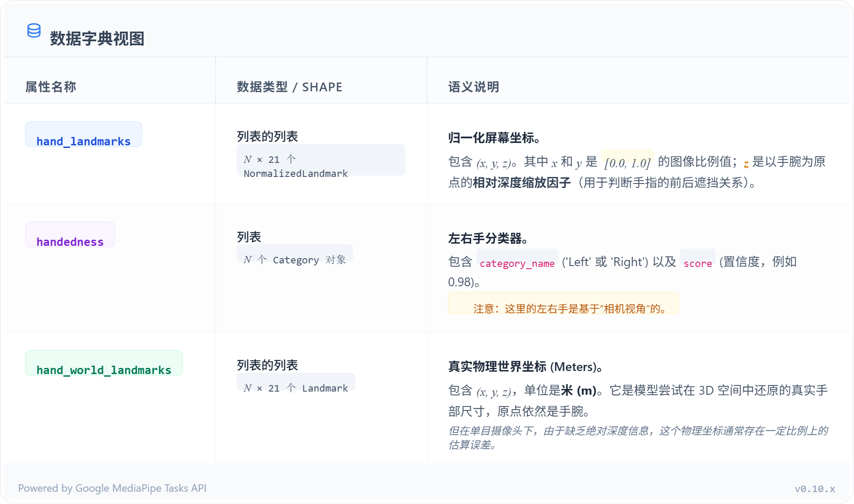Click the 左右手分类器 heading
Viewport: 854px width, 504px height.
point(488,238)
